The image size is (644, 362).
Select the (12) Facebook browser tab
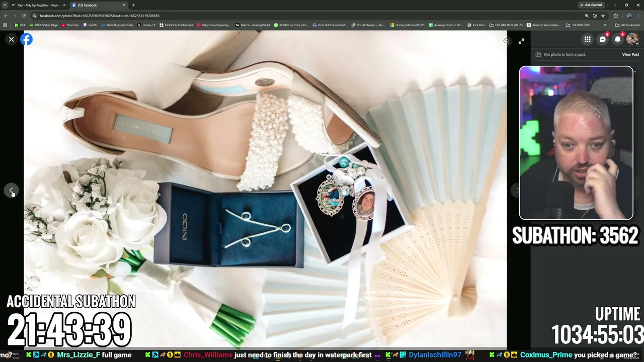pos(98,5)
